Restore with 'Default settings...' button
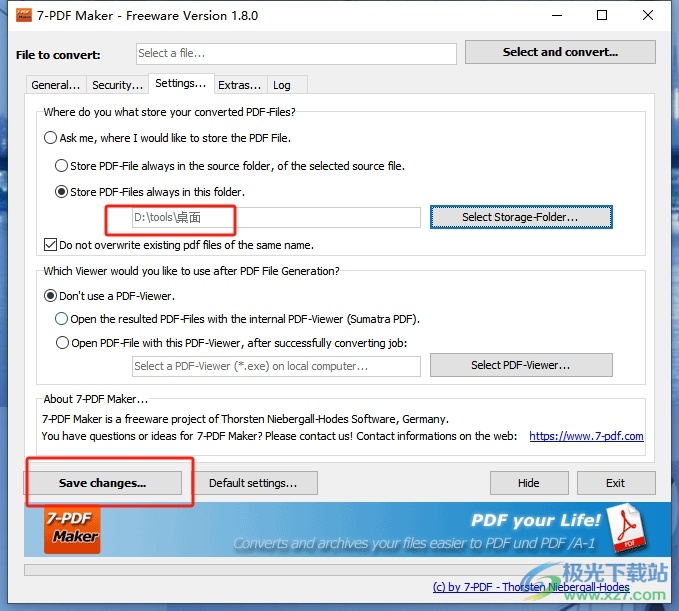 pos(253,483)
